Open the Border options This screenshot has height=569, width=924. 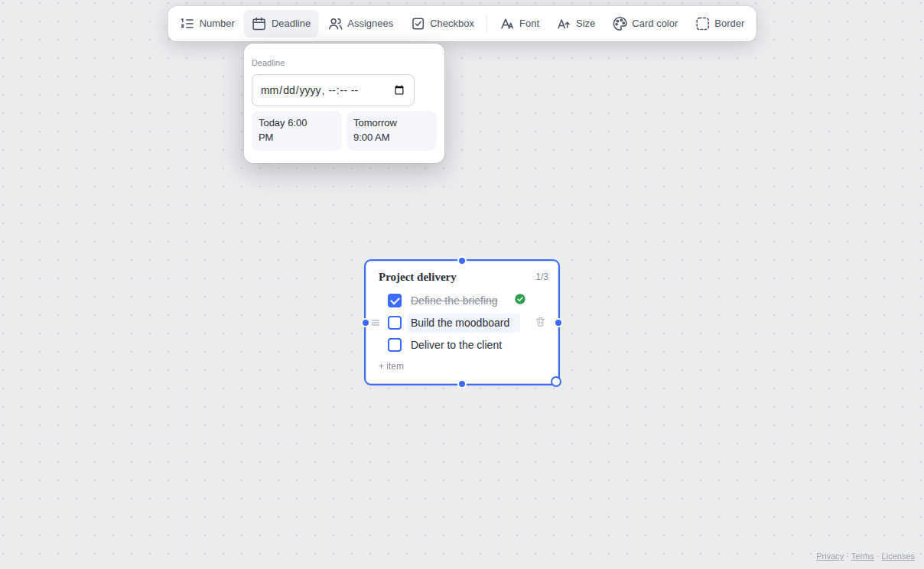(721, 24)
